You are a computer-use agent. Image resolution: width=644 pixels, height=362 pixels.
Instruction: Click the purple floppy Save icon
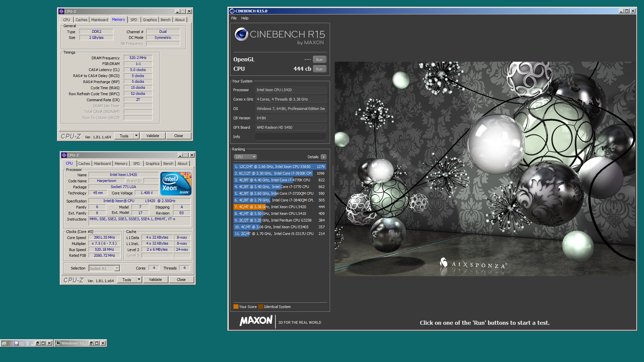click(16, 343)
